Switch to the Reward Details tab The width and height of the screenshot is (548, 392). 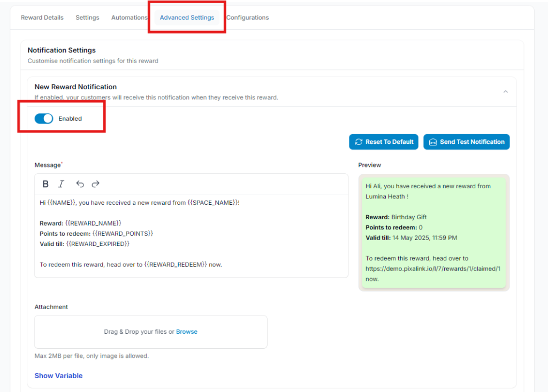42,17
